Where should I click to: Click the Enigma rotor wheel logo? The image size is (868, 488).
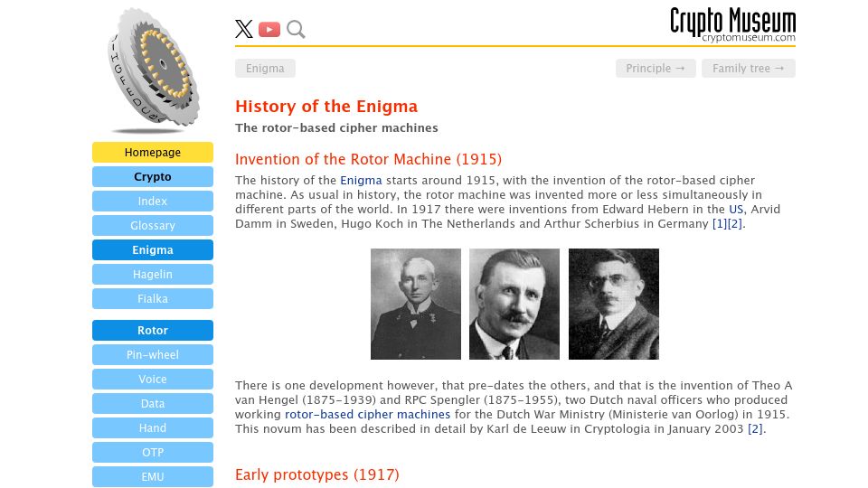pos(154,70)
